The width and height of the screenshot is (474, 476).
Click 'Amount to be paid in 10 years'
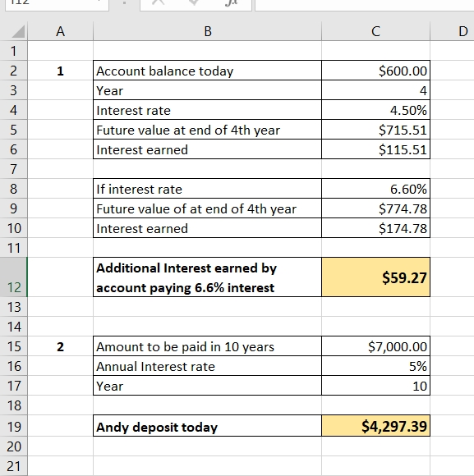[x=207, y=346]
